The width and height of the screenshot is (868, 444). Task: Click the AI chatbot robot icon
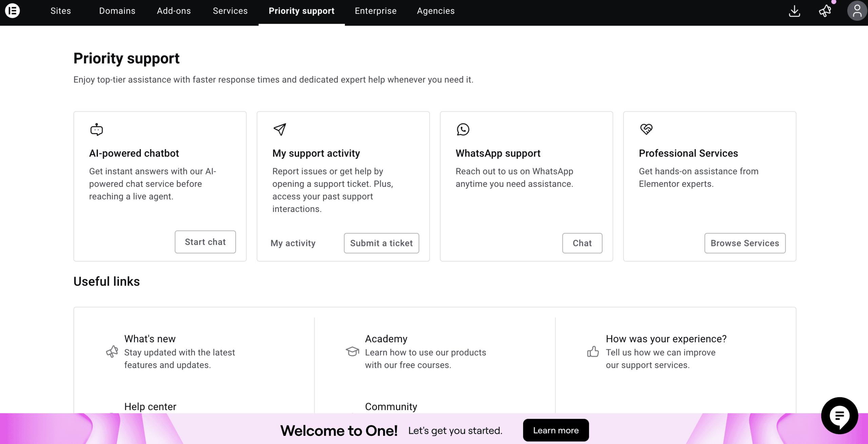click(97, 130)
